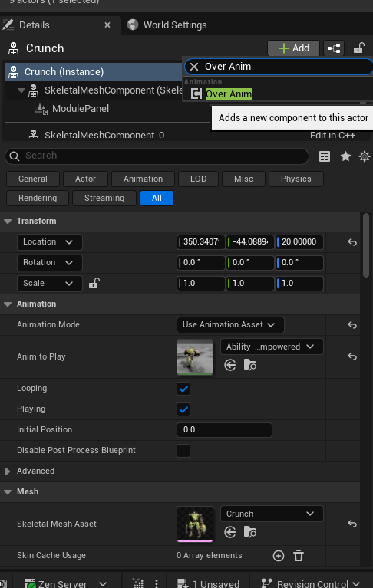The height and width of the screenshot is (588, 373).
Task: Filter by Physics category
Action: tap(296, 179)
